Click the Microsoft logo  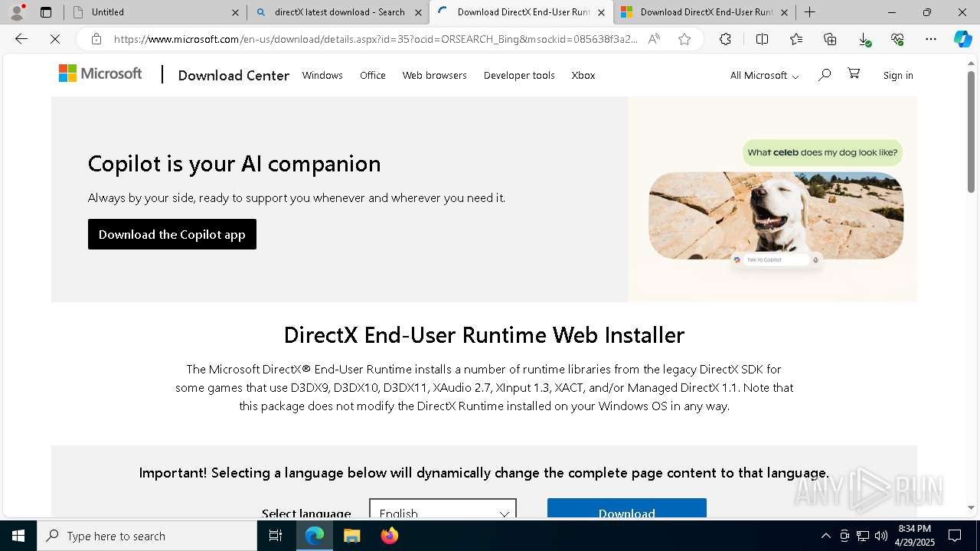click(x=100, y=73)
